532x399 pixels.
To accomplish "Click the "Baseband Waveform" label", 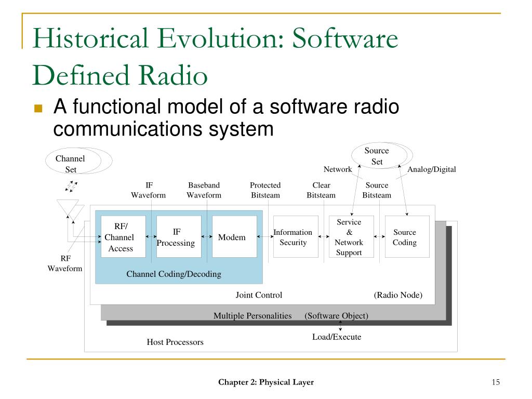I will click(x=204, y=190).
